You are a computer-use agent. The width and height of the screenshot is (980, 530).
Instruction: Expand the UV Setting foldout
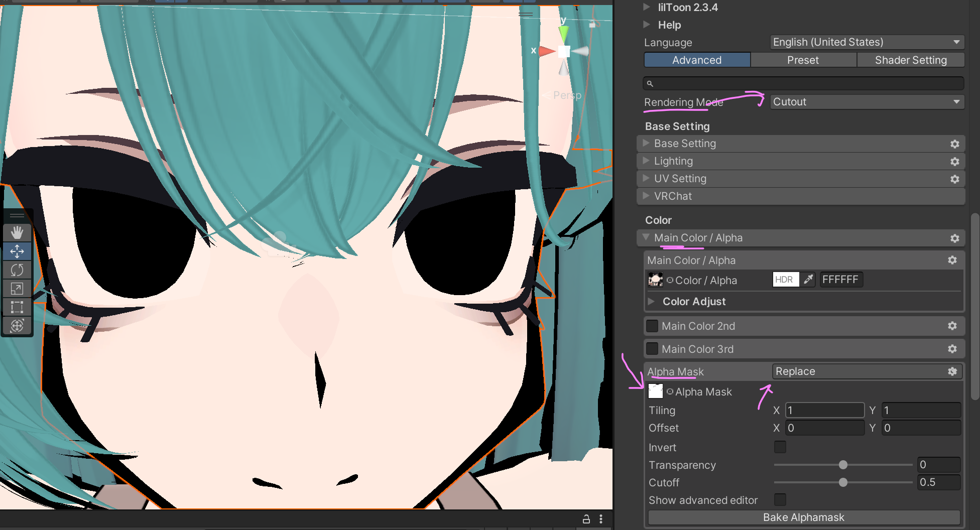(x=646, y=179)
